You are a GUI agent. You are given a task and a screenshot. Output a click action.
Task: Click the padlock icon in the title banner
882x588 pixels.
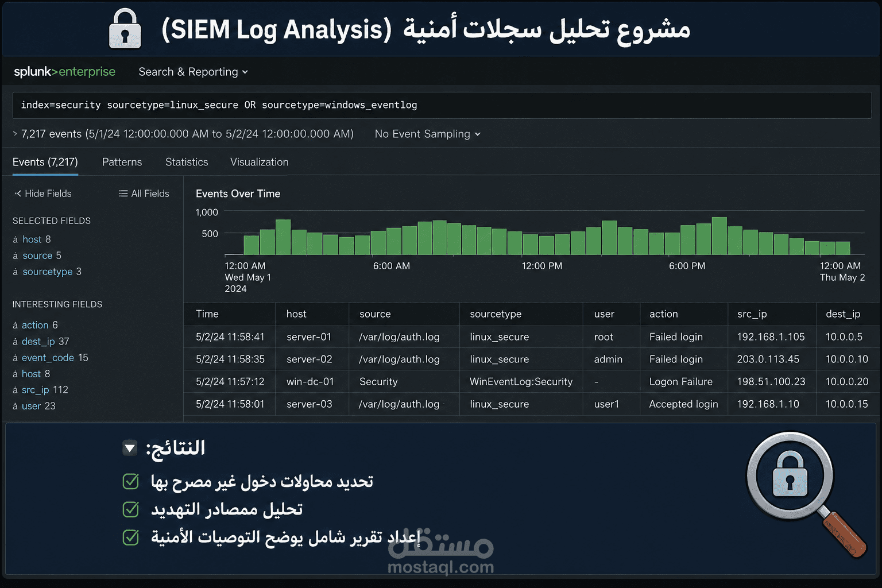[x=125, y=28]
